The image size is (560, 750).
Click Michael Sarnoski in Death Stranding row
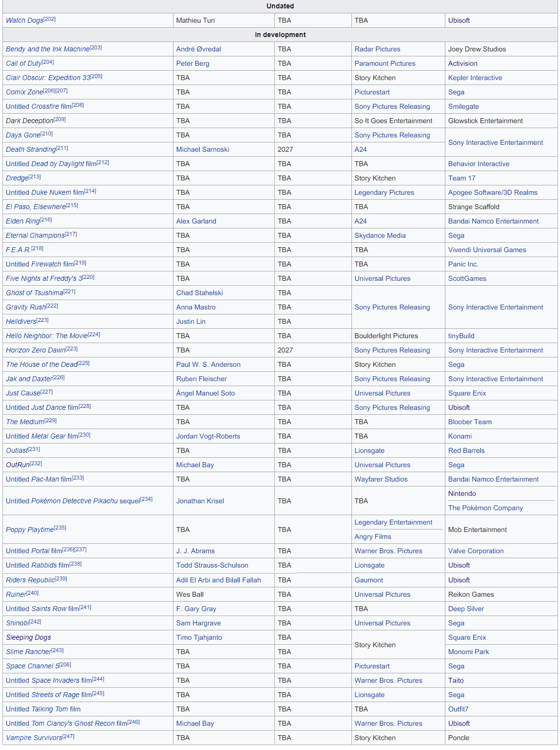tap(202, 150)
